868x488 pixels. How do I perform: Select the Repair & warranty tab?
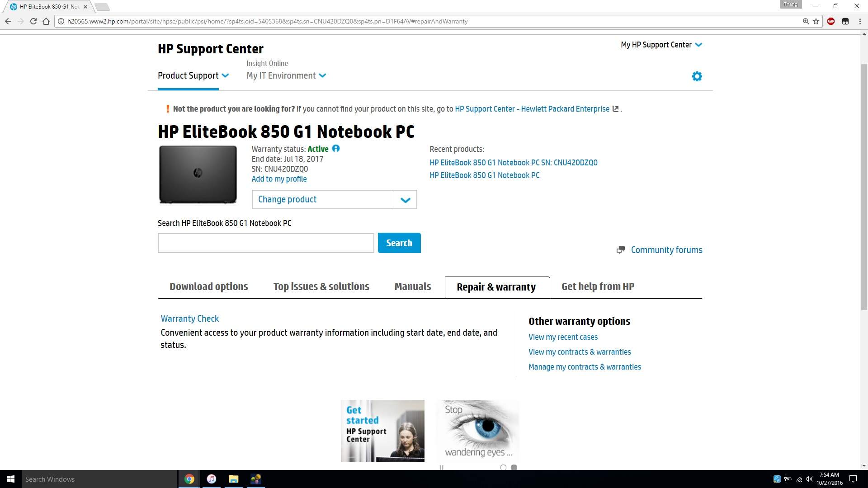(x=497, y=287)
